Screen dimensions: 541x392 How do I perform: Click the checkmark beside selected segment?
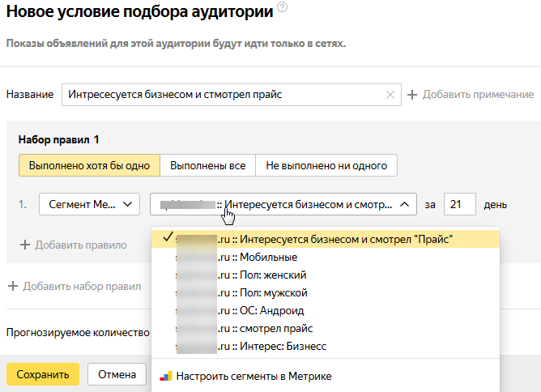pyautogui.click(x=168, y=236)
